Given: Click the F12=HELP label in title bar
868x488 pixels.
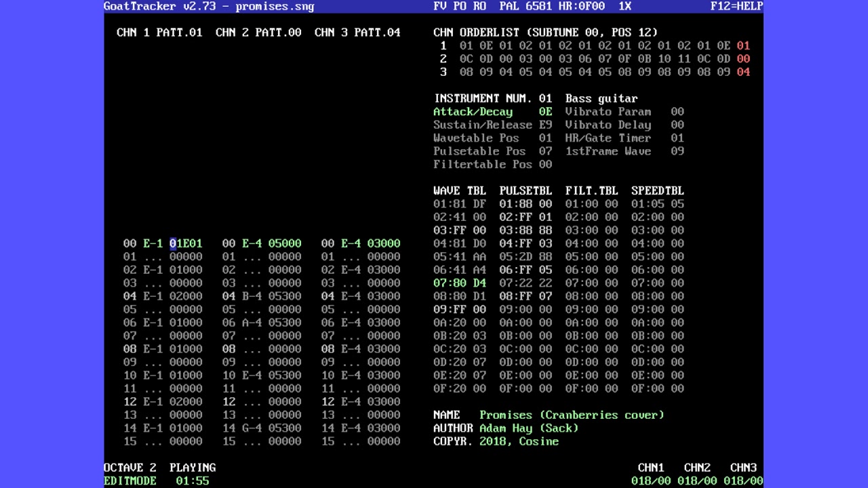Looking at the screenshot, I should coord(736,6).
